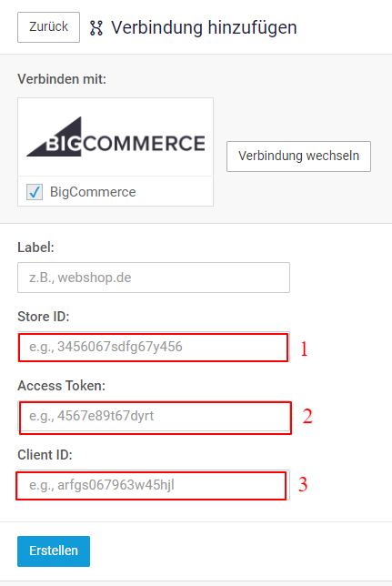
Task: Focus the Label field with webshop.de placeholder
Action: [x=154, y=278]
